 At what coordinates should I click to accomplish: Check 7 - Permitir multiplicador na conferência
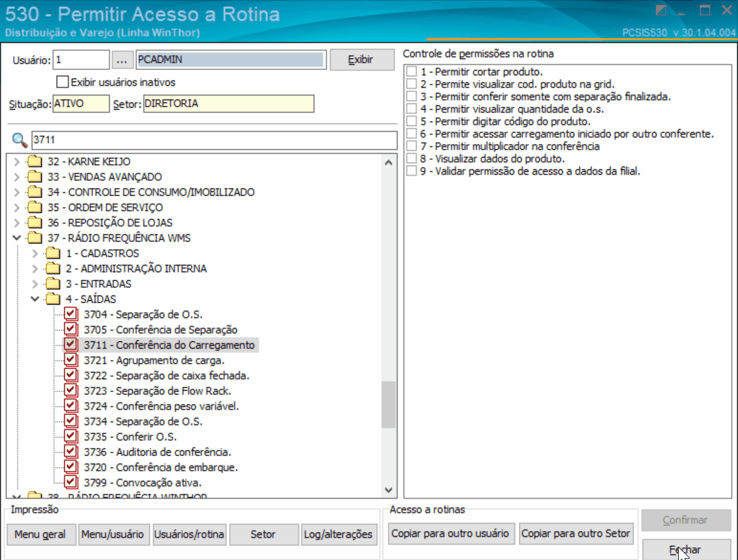(x=412, y=147)
